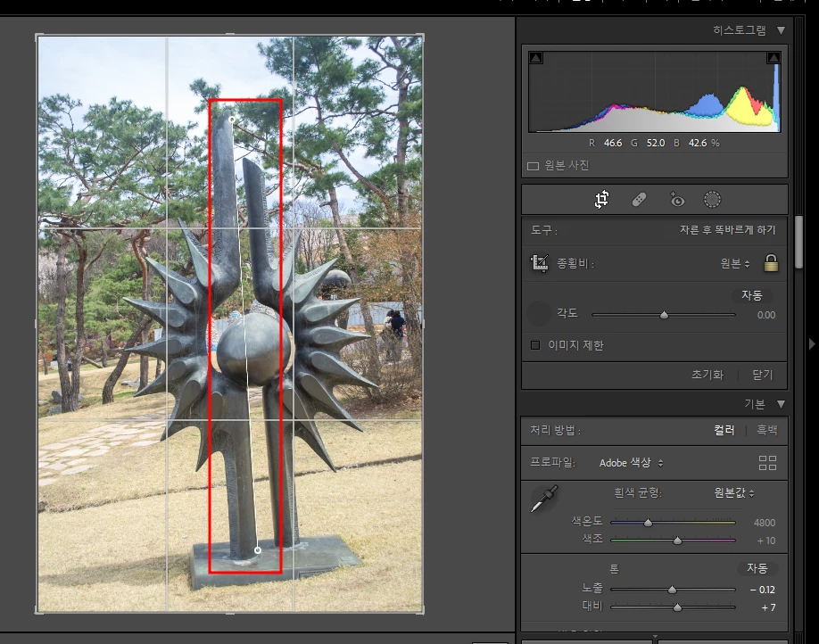Switch treatment to 흑백
819x644 pixels.
[x=766, y=430]
